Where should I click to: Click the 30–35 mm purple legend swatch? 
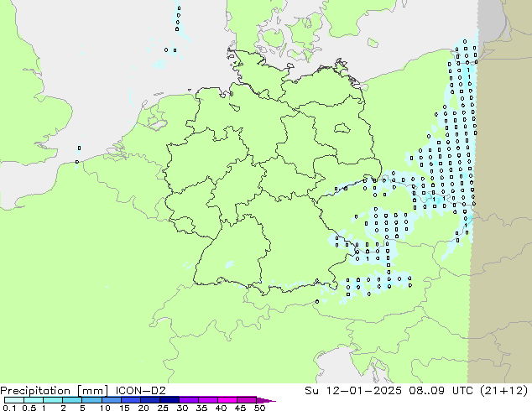(189, 400)
